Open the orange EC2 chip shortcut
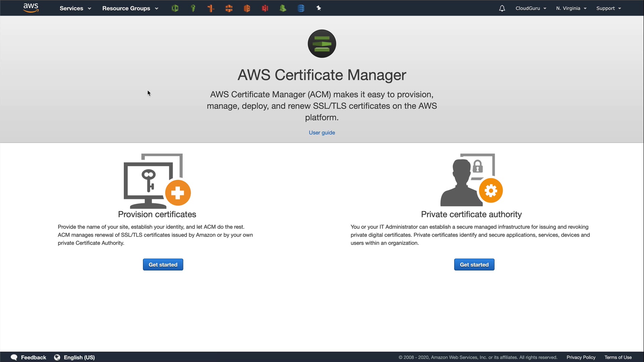 pyautogui.click(x=247, y=8)
